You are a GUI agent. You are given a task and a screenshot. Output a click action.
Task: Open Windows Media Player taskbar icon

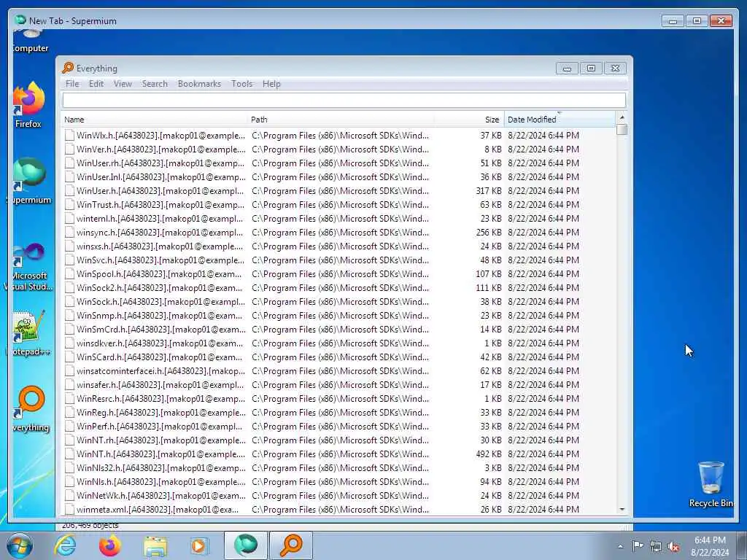(x=199, y=545)
